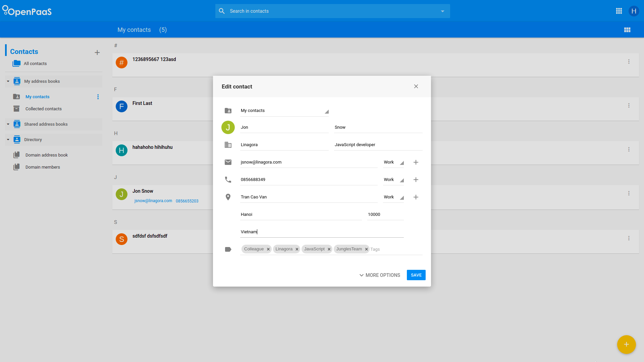
Task: Open Collected contacts
Action: coord(44,109)
